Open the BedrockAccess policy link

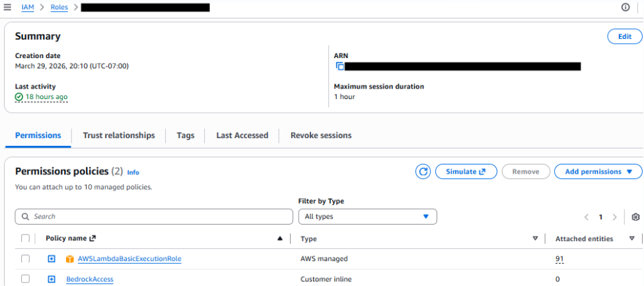90,279
